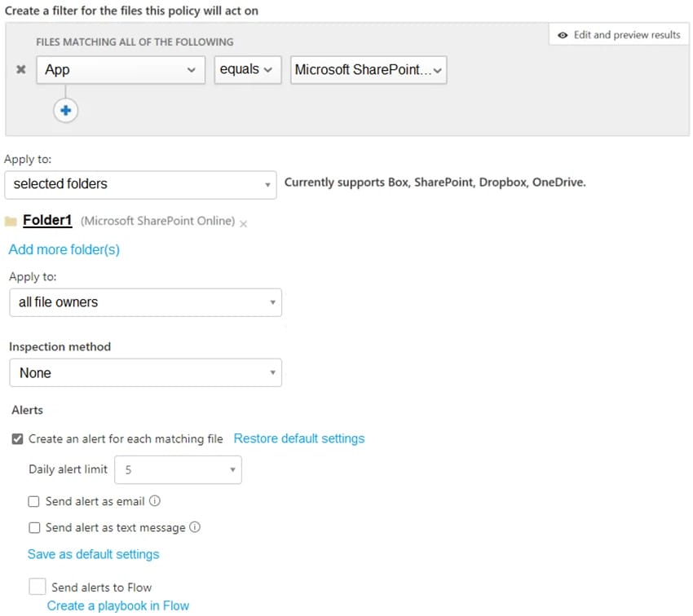Click Add more folder(s) link
693x616 pixels.
coord(64,249)
